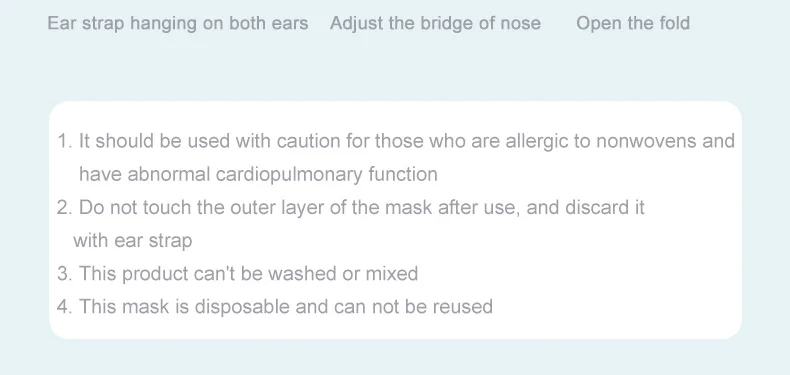
Task: Select the 'have abnormal cardiopulmonary function' line
Action: coord(258,174)
